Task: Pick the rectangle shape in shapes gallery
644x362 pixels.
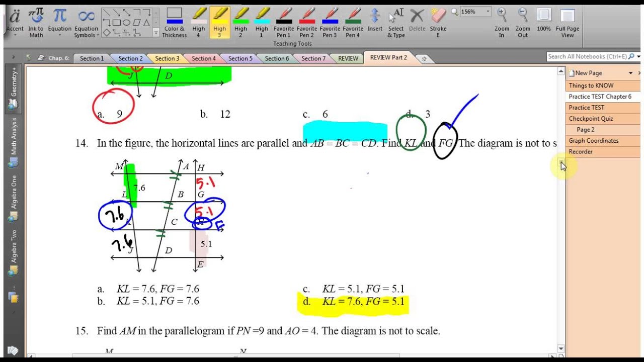Action: (116, 23)
